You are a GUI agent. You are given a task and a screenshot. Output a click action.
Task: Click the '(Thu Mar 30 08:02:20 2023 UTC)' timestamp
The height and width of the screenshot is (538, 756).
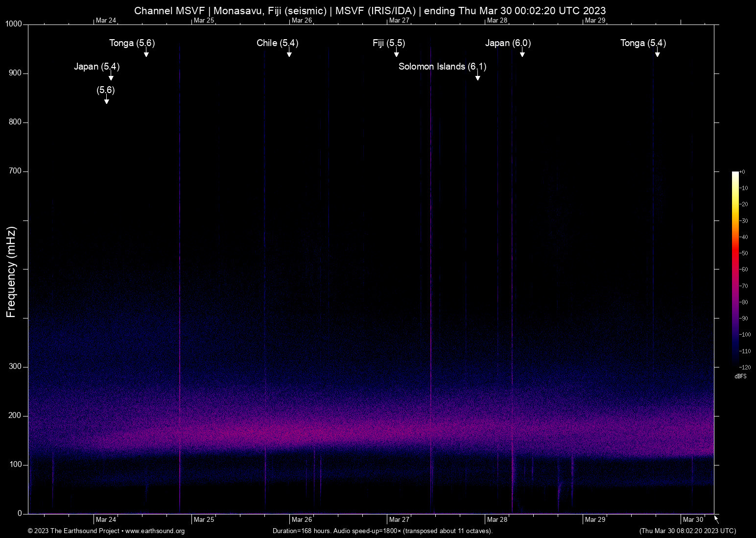click(x=687, y=531)
